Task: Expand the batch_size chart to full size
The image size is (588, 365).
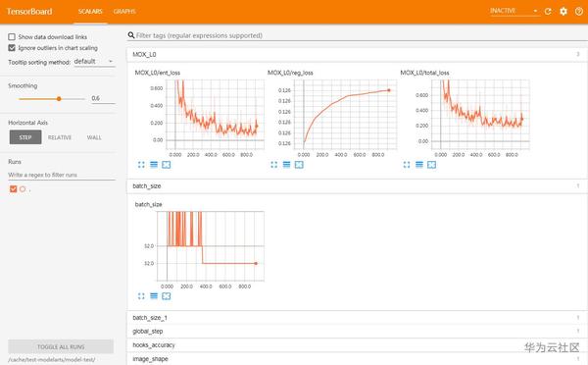Action: [141, 296]
